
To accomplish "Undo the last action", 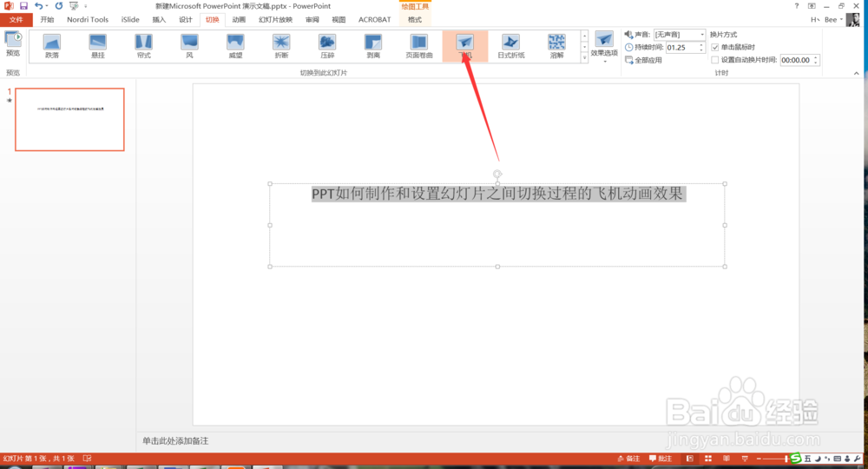I will pyautogui.click(x=38, y=5).
